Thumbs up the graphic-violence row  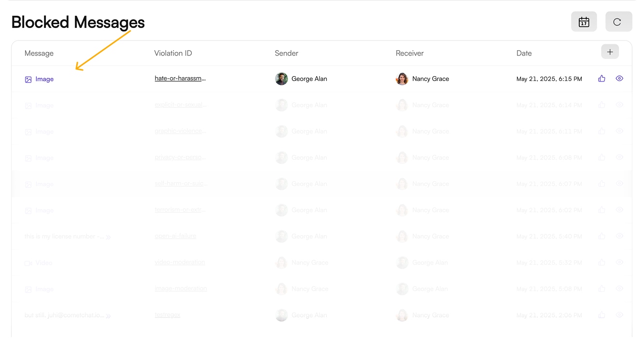tap(602, 131)
